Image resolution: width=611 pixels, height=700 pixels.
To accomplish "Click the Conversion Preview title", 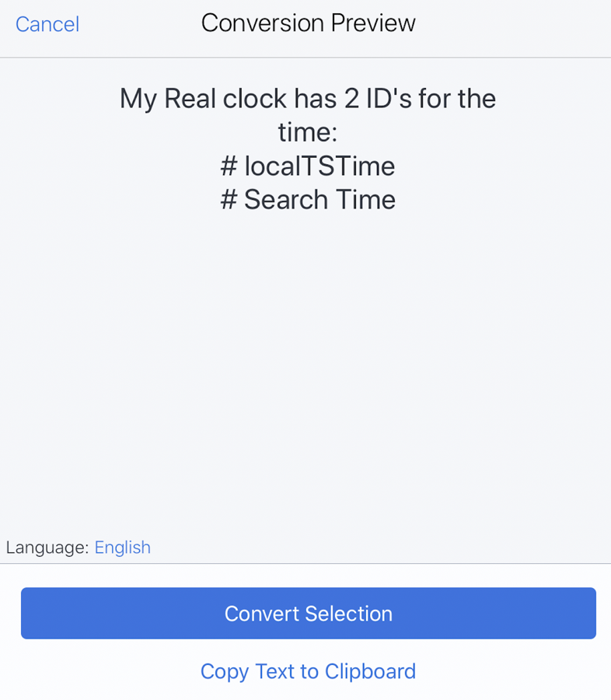I will pyautogui.click(x=308, y=23).
